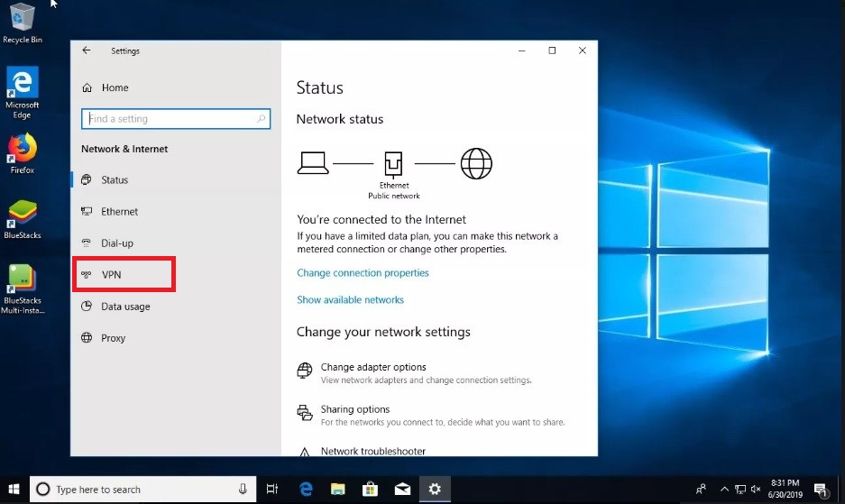Click the Home icon in Settings

[87, 87]
